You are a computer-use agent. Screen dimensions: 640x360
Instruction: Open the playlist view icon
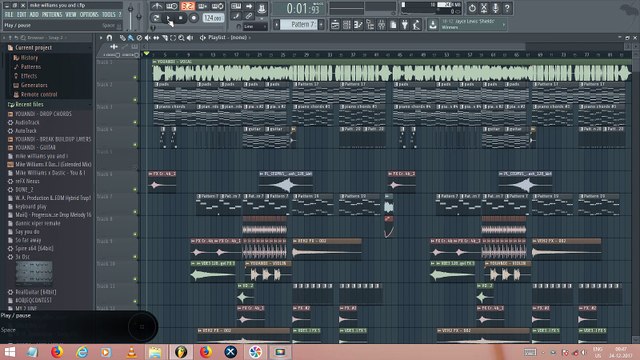pyautogui.click(x=335, y=25)
